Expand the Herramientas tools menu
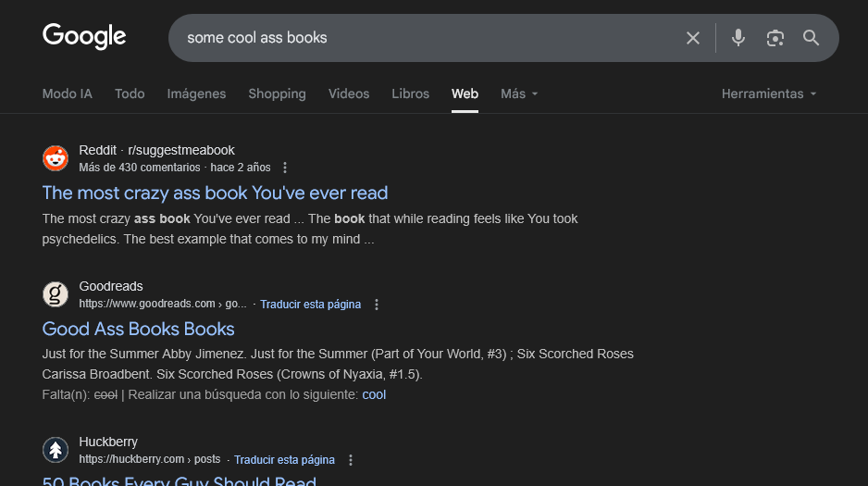This screenshot has width=868, height=486. click(x=769, y=93)
